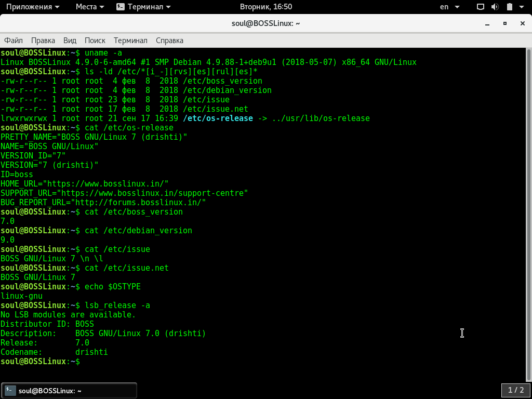
Task: Click the volume speaker icon
Action: (x=495, y=7)
